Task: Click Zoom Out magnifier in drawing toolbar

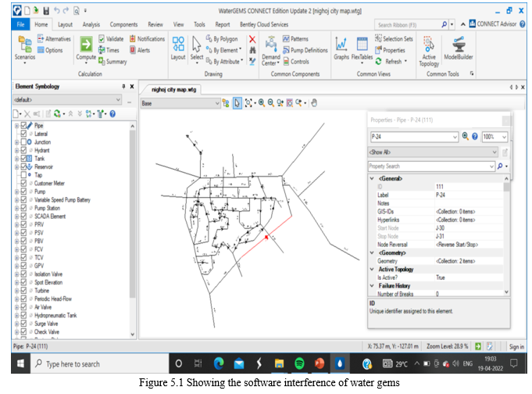Action: (271, 102)
